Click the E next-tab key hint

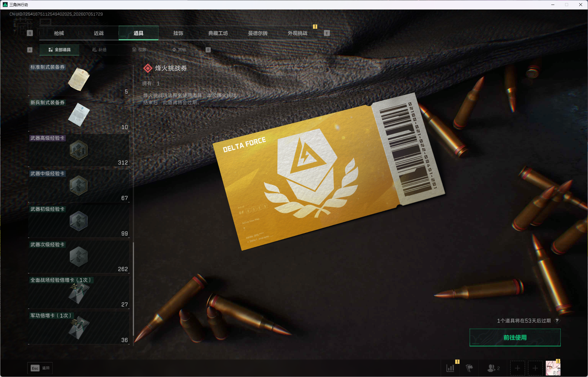[327, 33]
